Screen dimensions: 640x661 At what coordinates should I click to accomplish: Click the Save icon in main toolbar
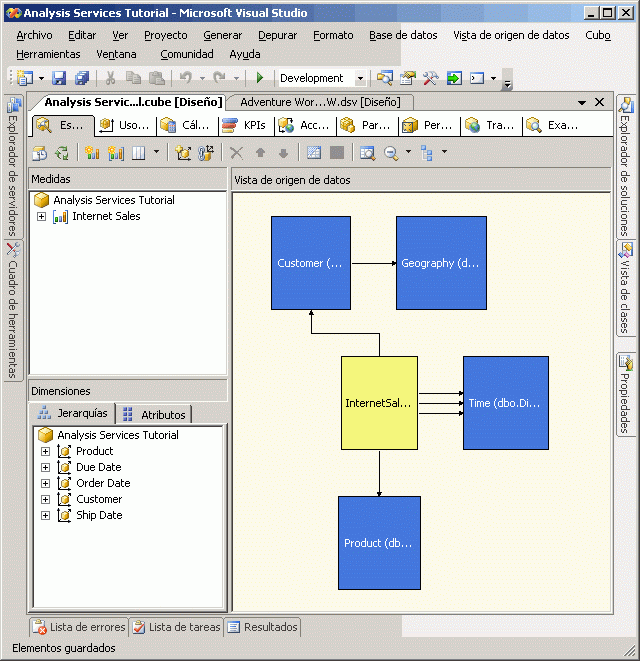pos(59,78)
